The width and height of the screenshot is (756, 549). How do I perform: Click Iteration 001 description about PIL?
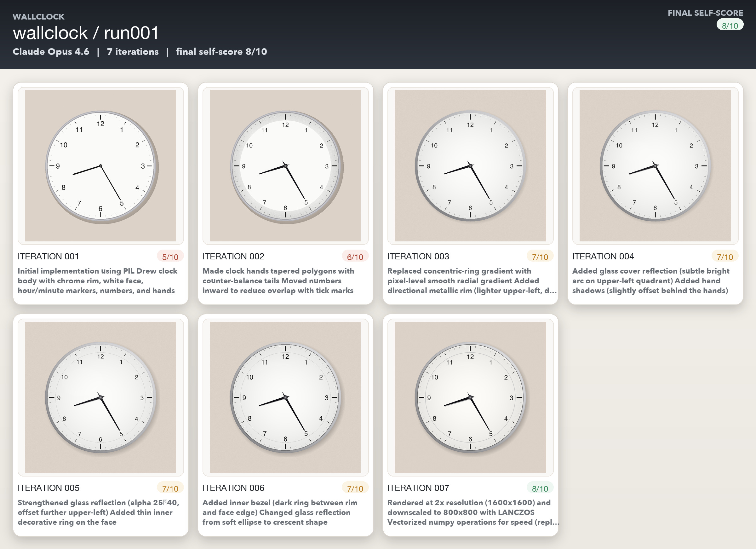[x=97, y=280]
